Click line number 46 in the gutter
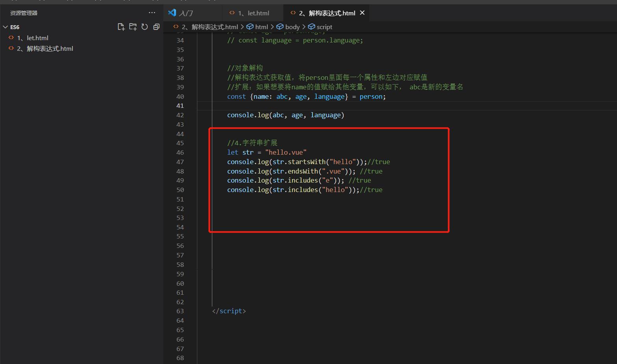 click(x=180, y=152)
